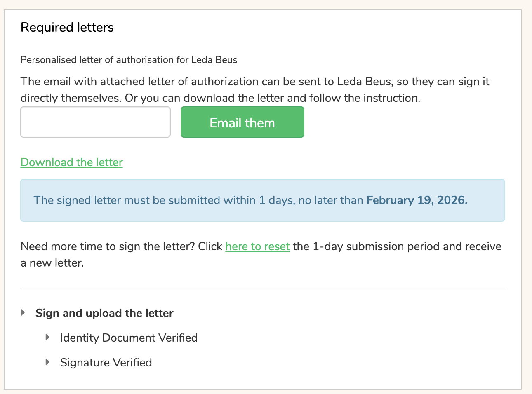
Task: Expand the Sign and upload the letter arrow
Action: [x=23, y=313]
